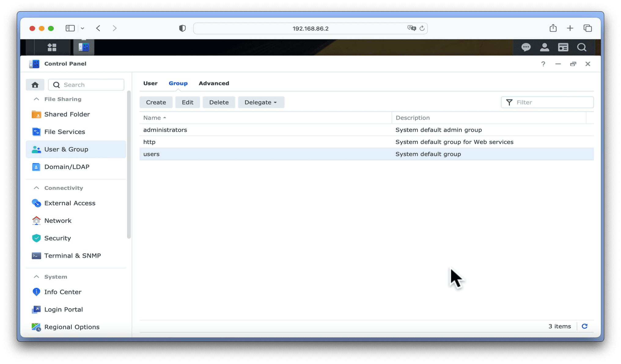Image resolution: width=621 pixels, height=364 pixels.
Task: Click Safari share icon
Action: point(553,28)
